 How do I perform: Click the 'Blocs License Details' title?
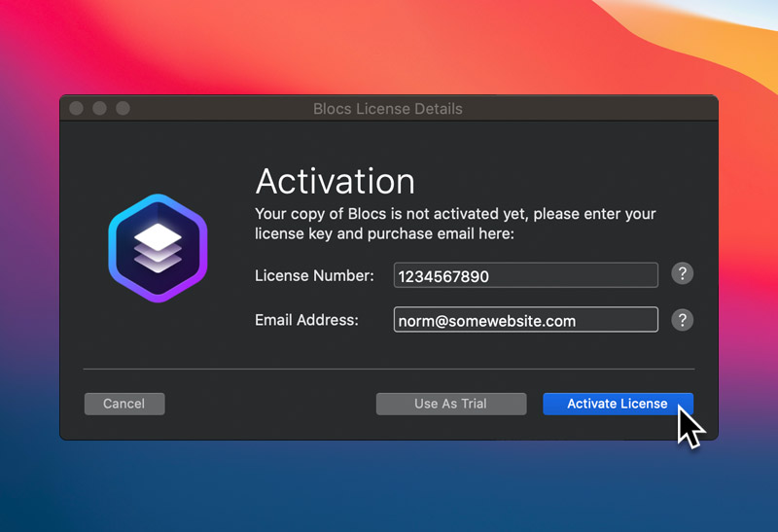387,109
